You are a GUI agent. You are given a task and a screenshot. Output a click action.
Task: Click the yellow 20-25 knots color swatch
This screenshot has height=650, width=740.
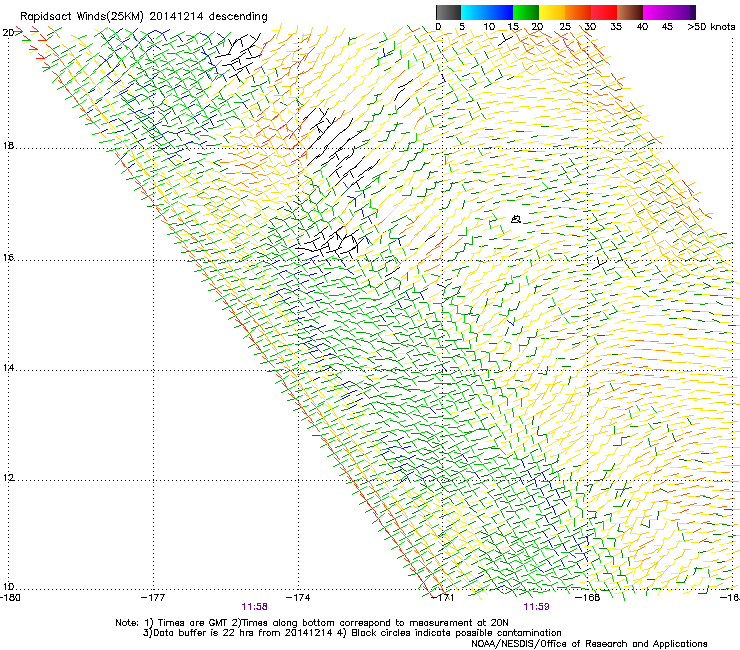[552, 12]
